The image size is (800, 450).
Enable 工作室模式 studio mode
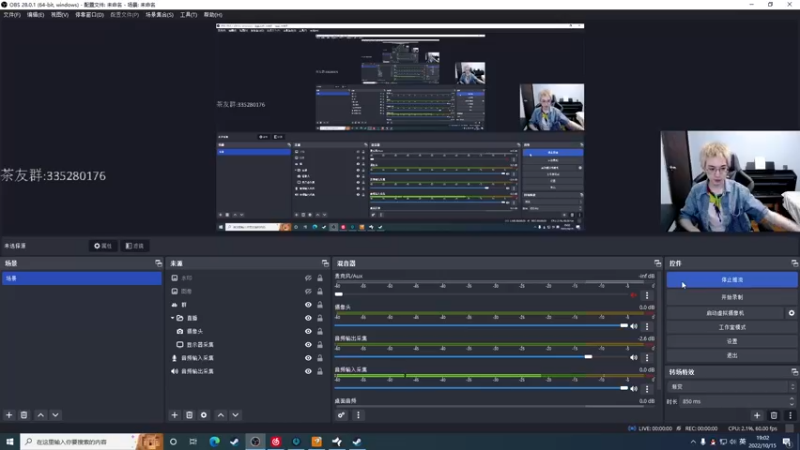click(x=732, y=327)
